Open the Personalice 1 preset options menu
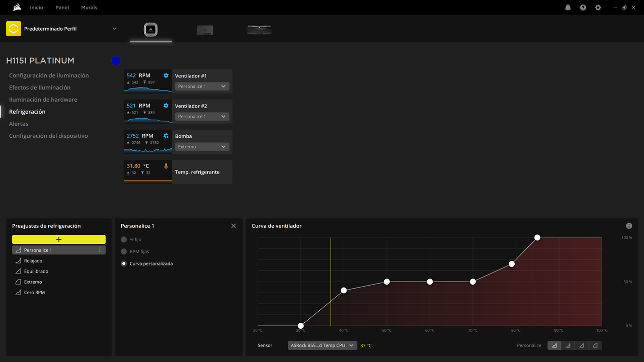Screen dimensions: 644x362 point(100,250)
